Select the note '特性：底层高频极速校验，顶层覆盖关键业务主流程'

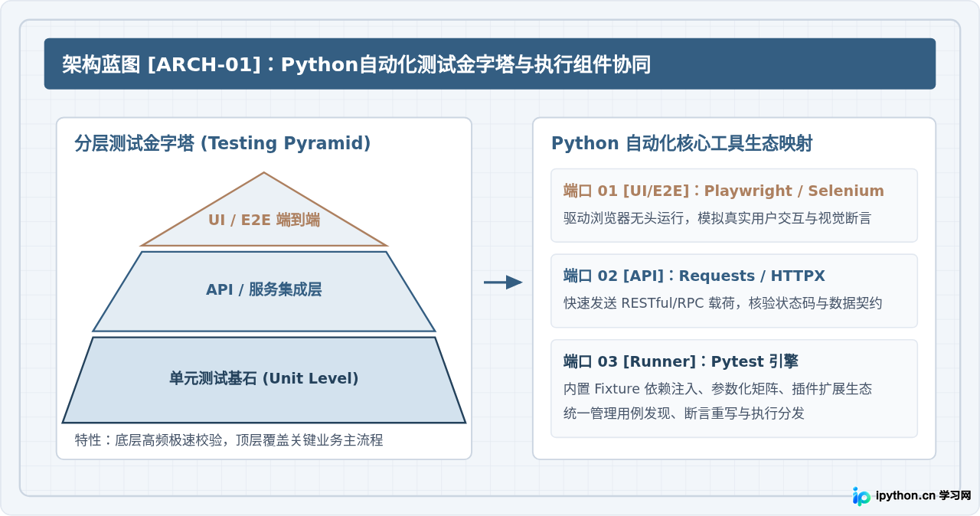point(229,440)
